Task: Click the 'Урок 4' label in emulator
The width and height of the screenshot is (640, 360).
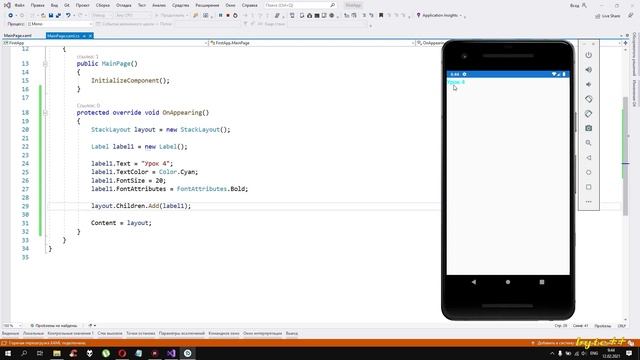Action: coord(456,82)
